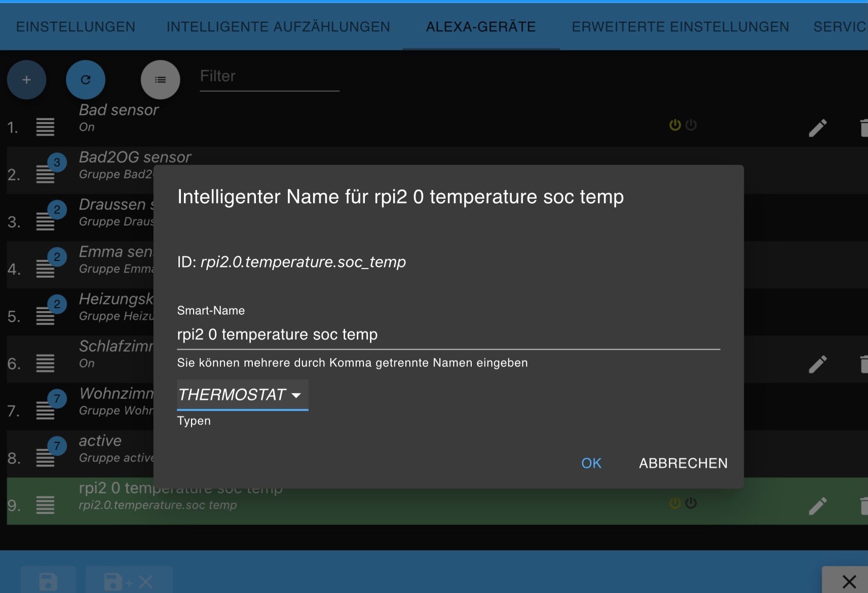Click the list view round button
This screenshot has width=868, height=593.
tap(160, 80)
